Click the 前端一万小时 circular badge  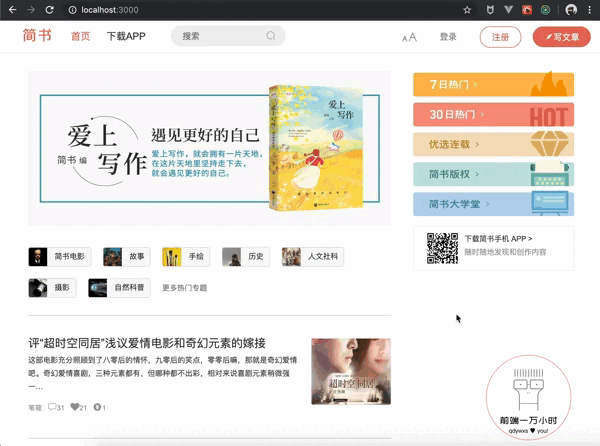528,398
